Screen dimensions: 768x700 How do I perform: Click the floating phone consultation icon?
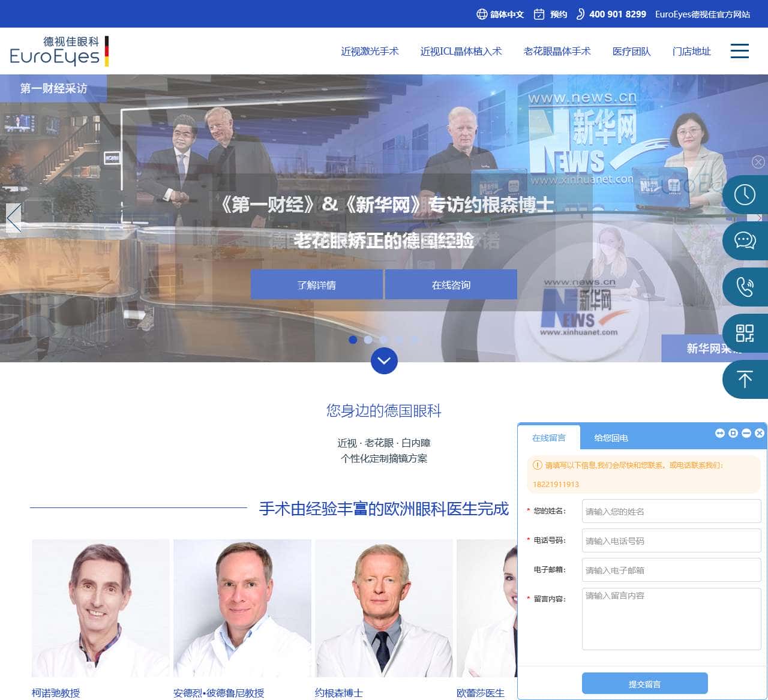click(745, 287)
